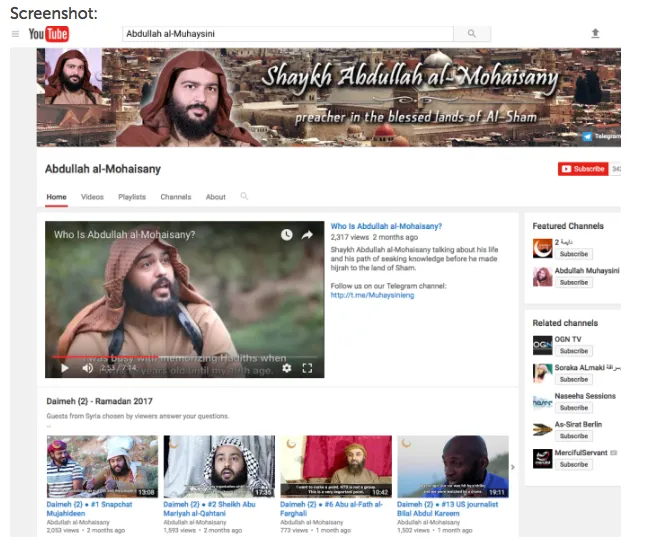
Task: Click the As-Sirat Berlin channel name
Action: click(578, 424)
